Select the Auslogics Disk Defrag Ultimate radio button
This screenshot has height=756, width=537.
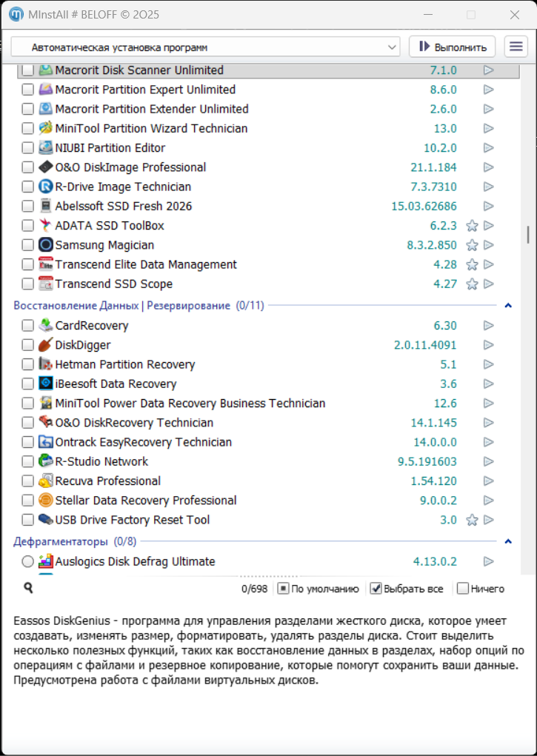[27, 562]
